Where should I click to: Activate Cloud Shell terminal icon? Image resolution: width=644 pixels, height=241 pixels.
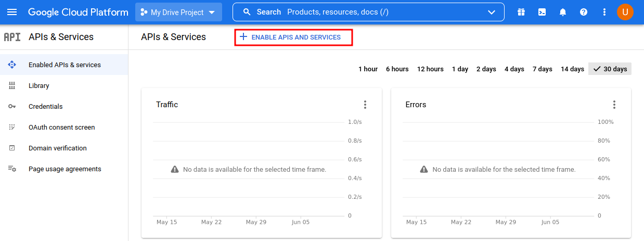(542, 12)
